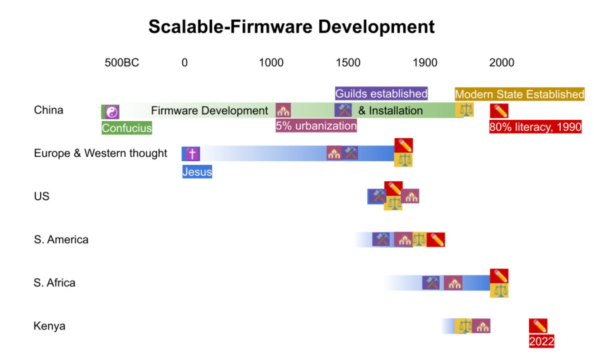Select the houses urbanization icon in China row
Image resolution: width=594 pixels, height=364 pixels.
pyautogui.click(x=283, y=110)
